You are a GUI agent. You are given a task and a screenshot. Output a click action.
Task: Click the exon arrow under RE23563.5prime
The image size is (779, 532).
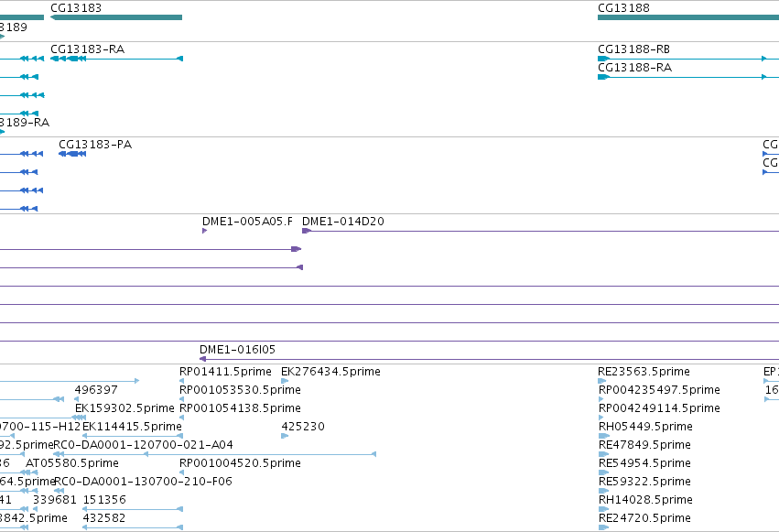pos(602,381)
